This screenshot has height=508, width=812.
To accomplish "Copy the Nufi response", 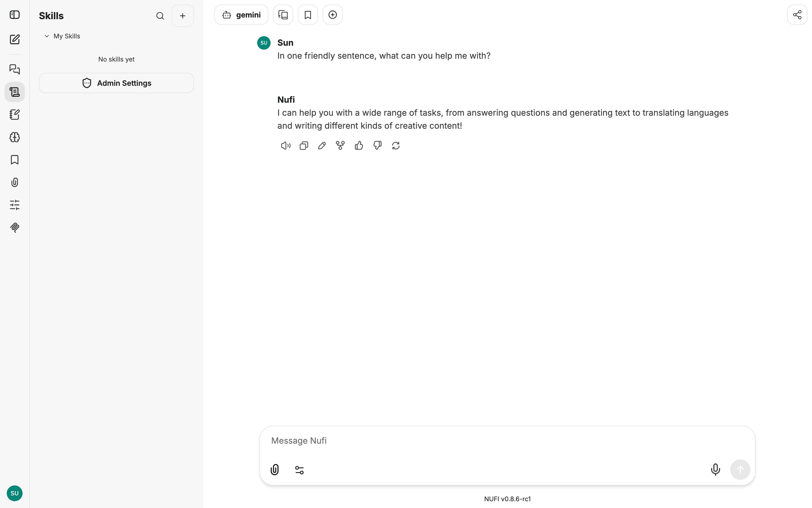I will pos(304,145).
